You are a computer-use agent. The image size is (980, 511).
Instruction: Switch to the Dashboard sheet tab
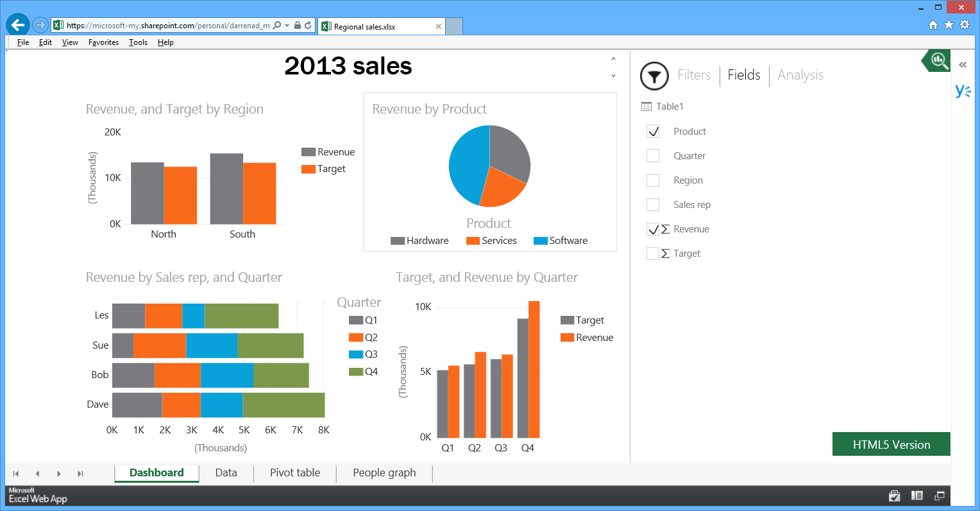[x=156, y=473]
